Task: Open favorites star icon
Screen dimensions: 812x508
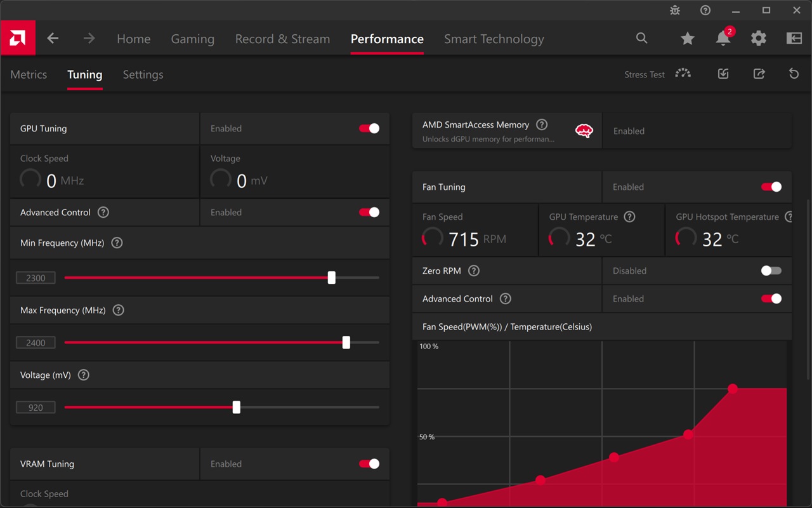Action: (687, 39)
